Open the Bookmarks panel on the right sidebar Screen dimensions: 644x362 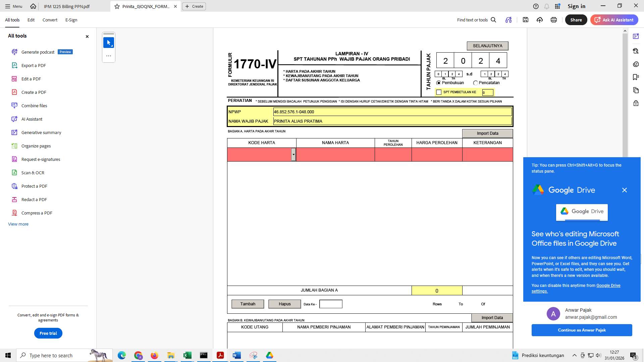[636, 77]
